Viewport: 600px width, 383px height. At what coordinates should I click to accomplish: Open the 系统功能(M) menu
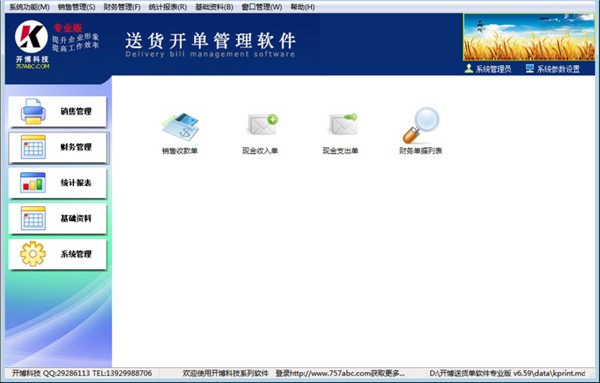tap(29, 7)
